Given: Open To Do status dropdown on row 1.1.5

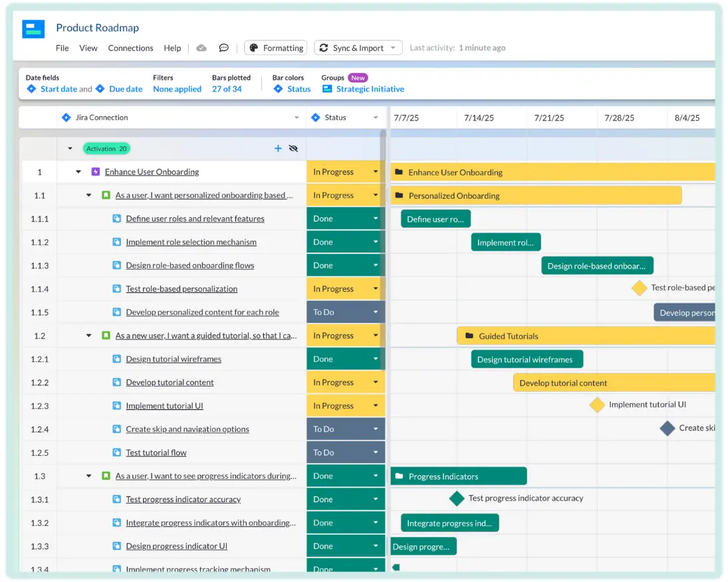Looking at the screenshot, I should (376, 312).
